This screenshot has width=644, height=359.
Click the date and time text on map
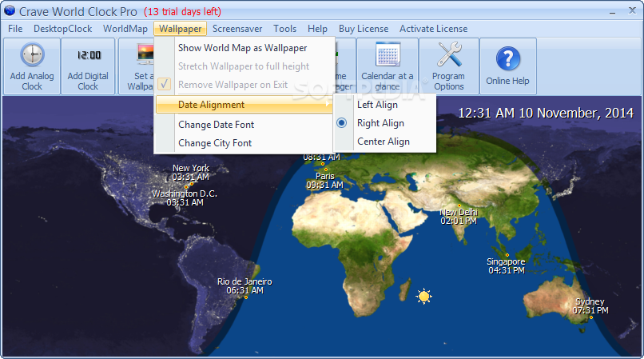pyautogui.click(x=546, y=113)
